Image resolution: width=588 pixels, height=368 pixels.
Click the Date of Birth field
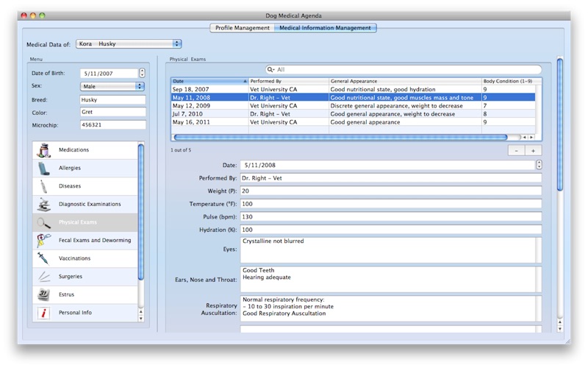point(109,74)
